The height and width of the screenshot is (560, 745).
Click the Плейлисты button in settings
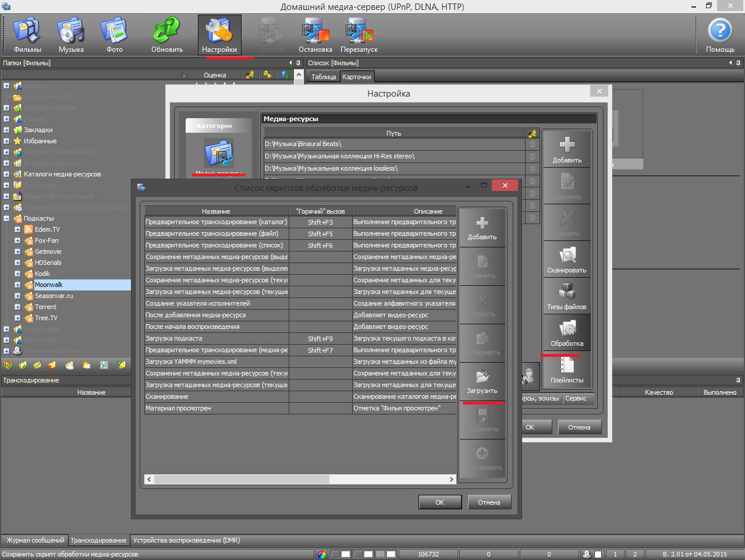click(x=566, y=370)
